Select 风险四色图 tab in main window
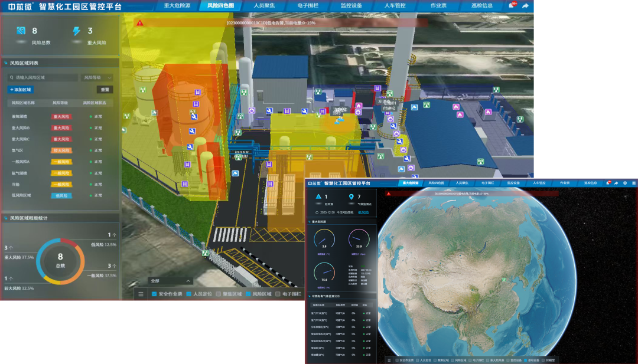This screenshot has height=364, width=638. click(x=220, y=6)
